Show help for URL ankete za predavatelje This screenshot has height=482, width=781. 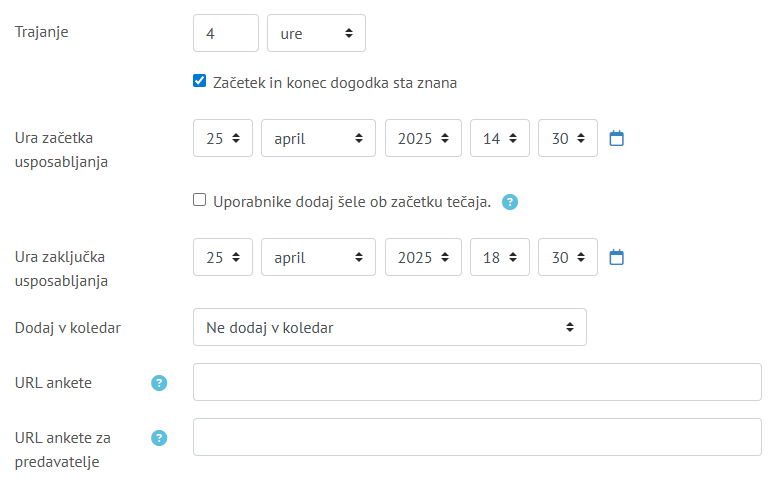[x=158, y=438]
